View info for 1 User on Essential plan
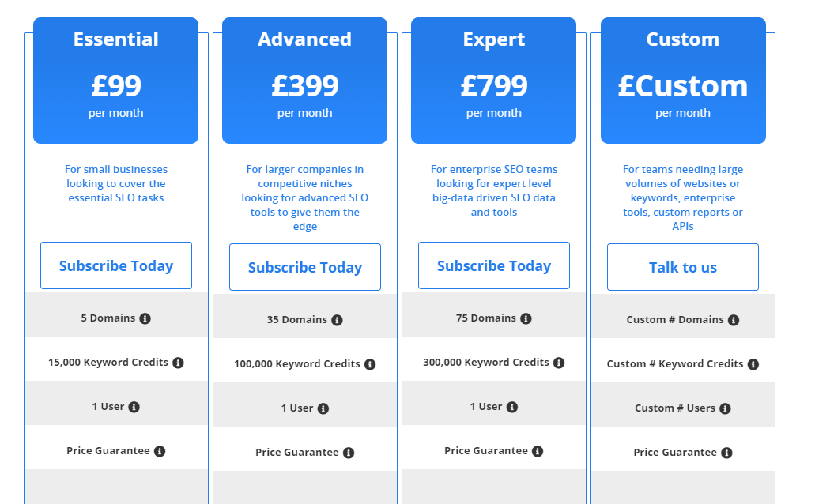Screen dimensions: 815x504 tap(136, 406)
